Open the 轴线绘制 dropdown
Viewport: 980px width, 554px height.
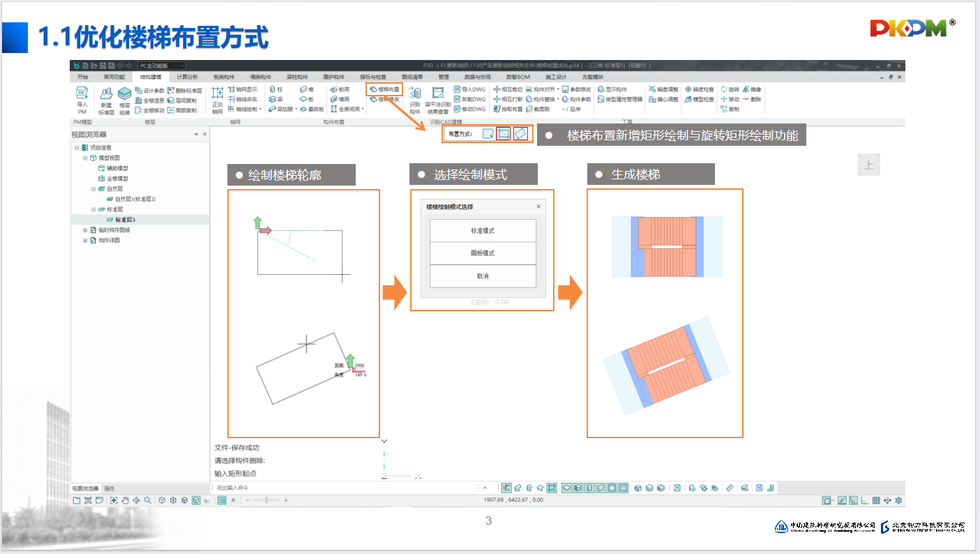(x=262, y=109)
